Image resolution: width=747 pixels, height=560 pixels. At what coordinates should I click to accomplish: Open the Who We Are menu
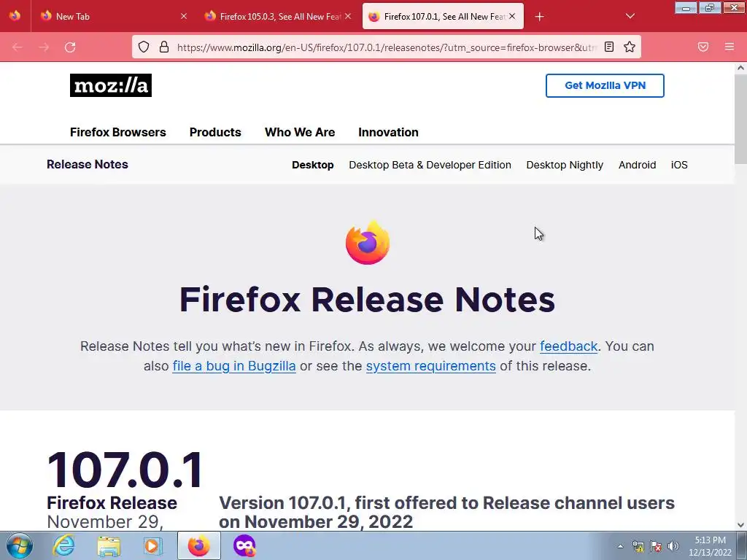pos(300,132)
